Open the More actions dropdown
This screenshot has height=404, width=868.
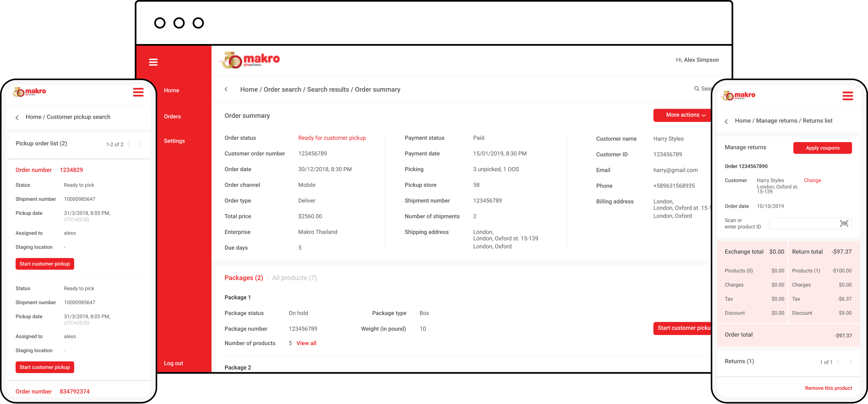tap(682, 115)
